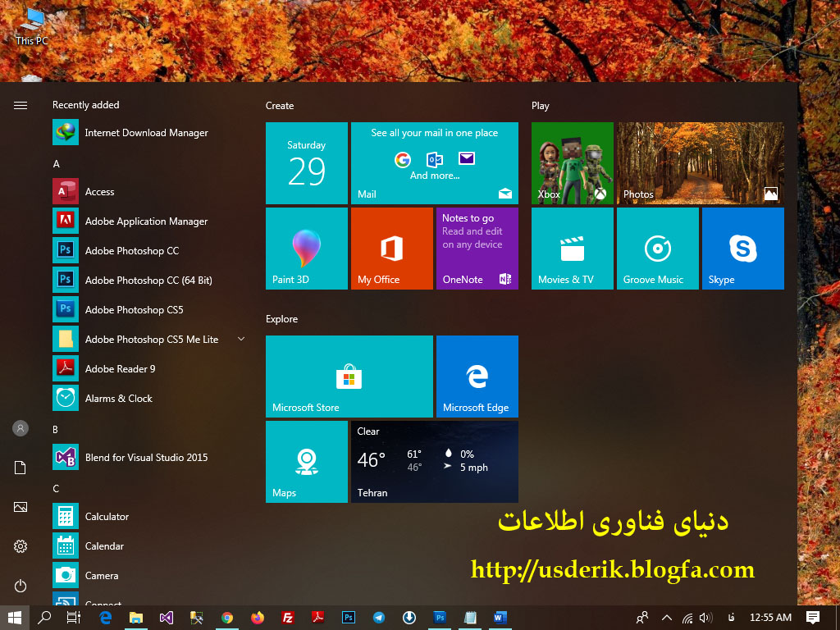
Task: Open the People icon in the tray
Action: coord(642,618)
